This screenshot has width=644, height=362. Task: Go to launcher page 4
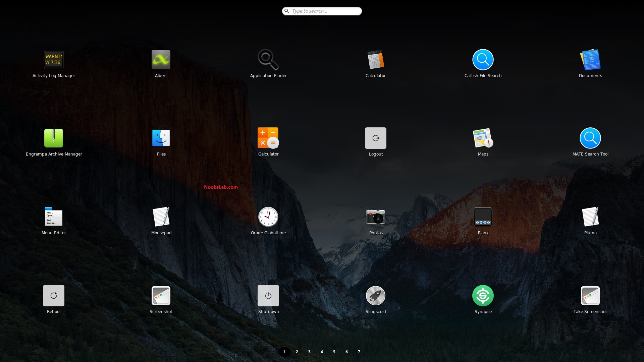tap(322, 352)
